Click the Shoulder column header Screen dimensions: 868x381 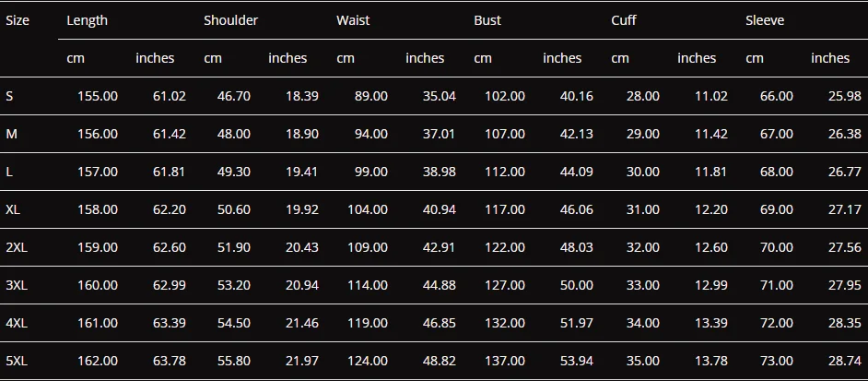tap(231, 20)
